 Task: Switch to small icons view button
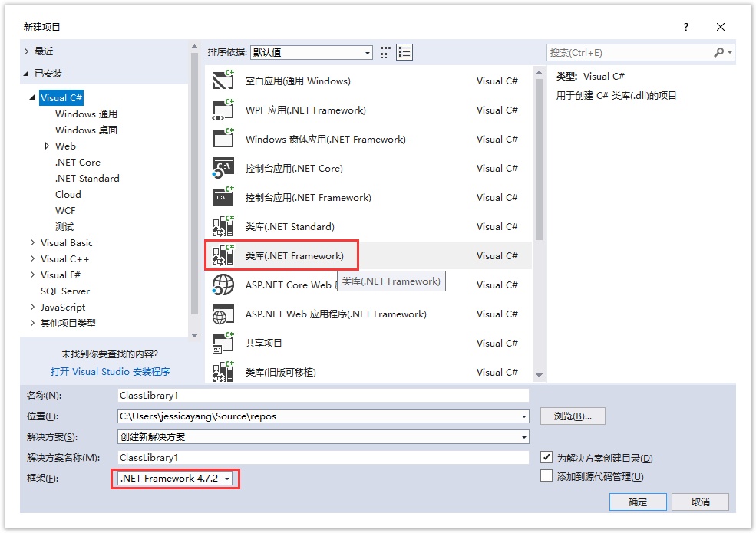(x=385, y=52)
